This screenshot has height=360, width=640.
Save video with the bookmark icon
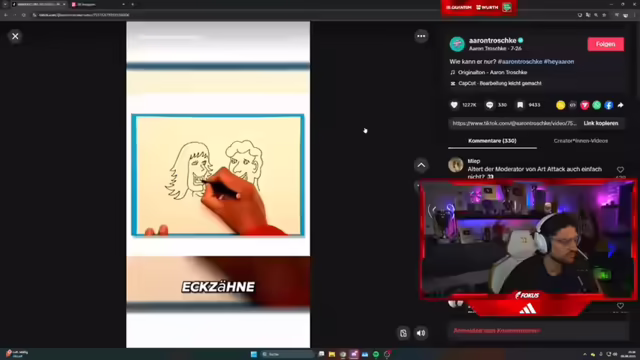pos(520,105)
